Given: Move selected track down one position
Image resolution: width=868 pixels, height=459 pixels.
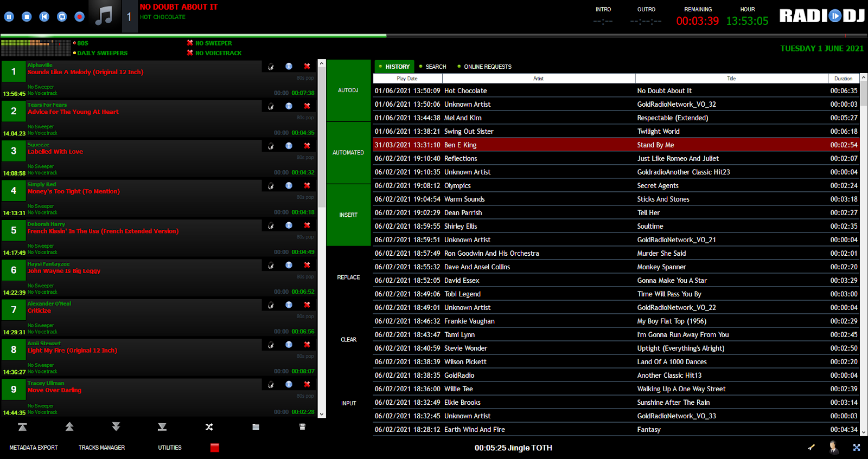Looking at the screenshot, I should pos(116,427).
